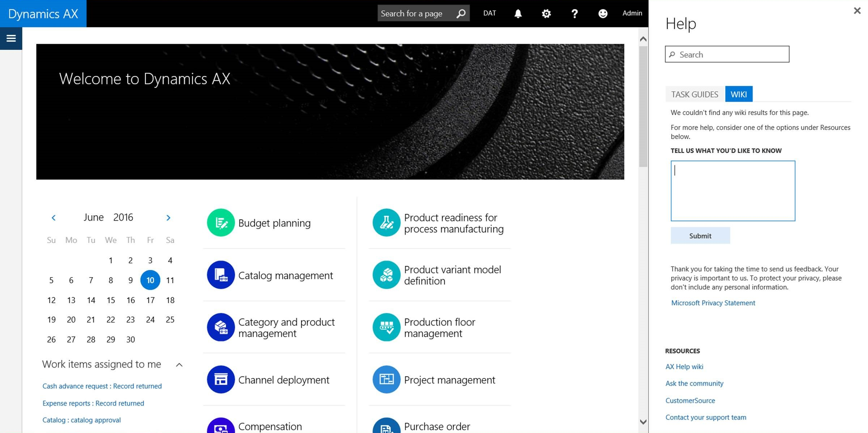Open the hamburger navigation menu

coord(11,38)
